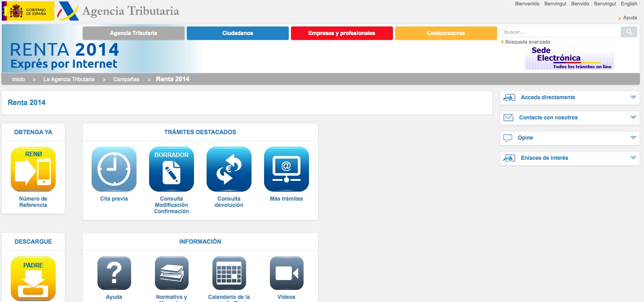Click the Más trámites monitor icon
Screen dimensions: 644x302
(x=287, y=169)
